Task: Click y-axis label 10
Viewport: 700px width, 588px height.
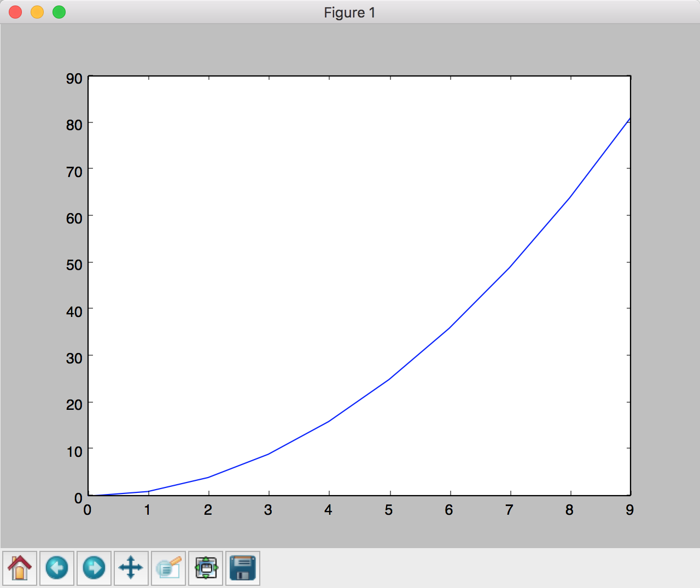Action: [x=74, y=451]
